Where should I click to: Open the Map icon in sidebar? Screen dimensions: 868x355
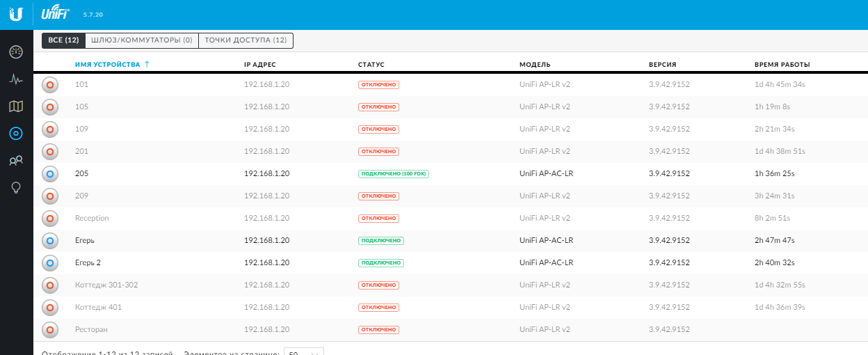tap(16, 106)
